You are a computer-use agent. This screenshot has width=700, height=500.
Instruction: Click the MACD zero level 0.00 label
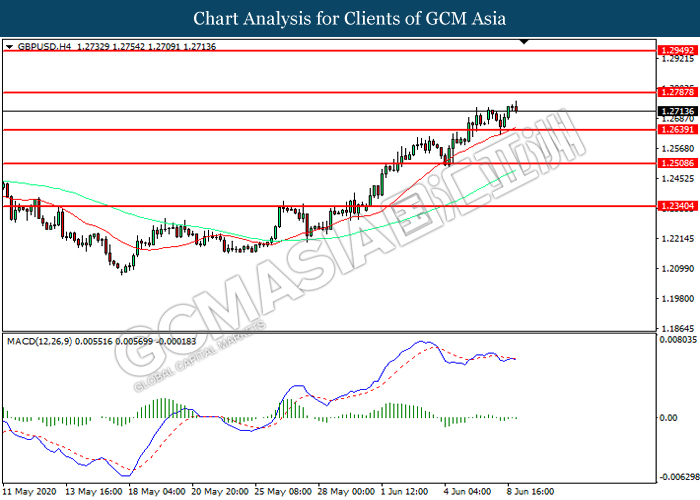(x=669, y=418)
